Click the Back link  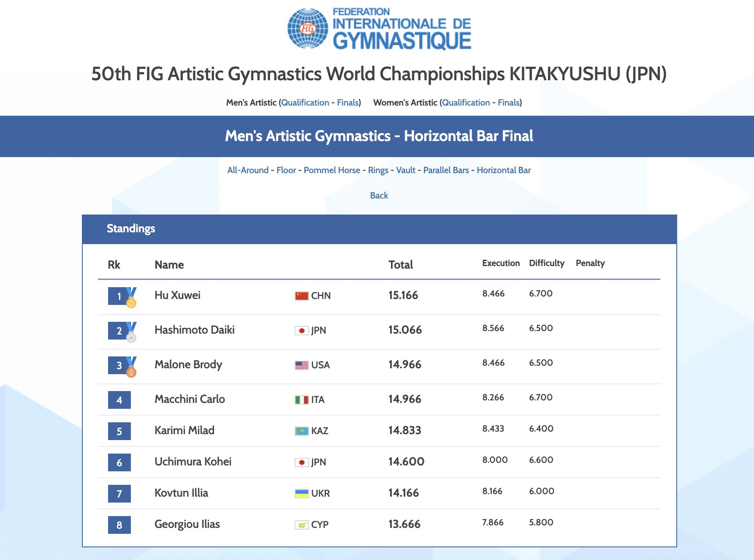coord(379,196)
